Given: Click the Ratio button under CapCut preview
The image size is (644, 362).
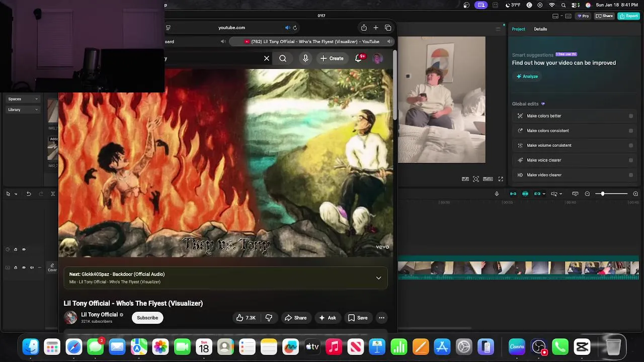Looking at the screenshot, I should tap(488, 179).
